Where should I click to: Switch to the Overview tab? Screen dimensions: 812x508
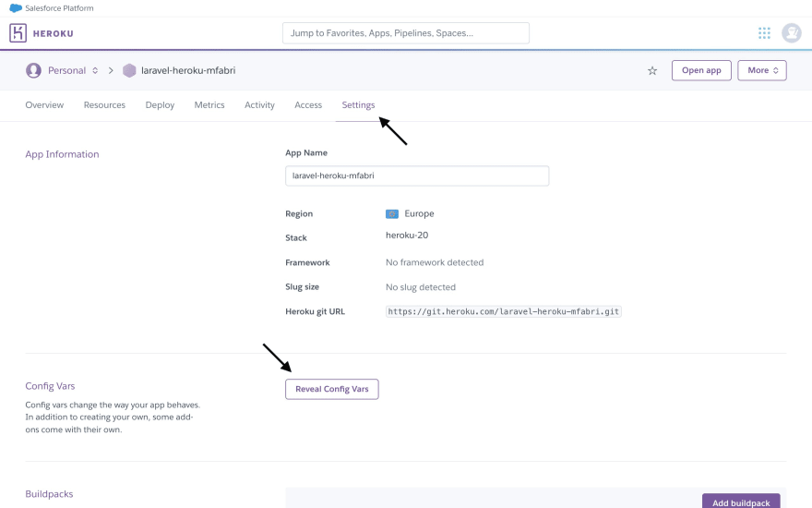pos(44,104)
